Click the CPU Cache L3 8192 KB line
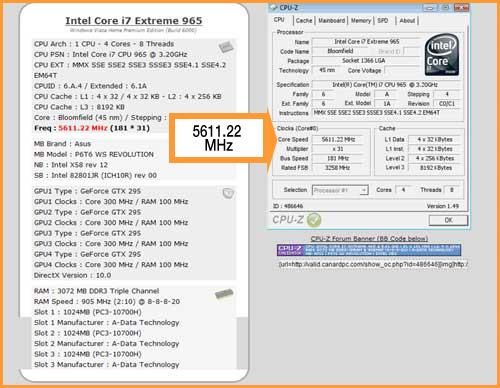The image size is (500, 388). [79, 107]
